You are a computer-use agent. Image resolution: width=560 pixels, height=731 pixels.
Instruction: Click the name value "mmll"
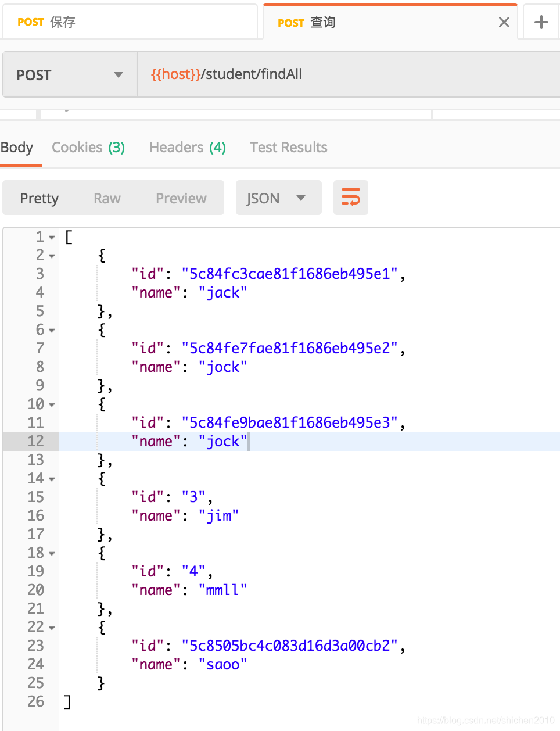(x=222, y=590)
